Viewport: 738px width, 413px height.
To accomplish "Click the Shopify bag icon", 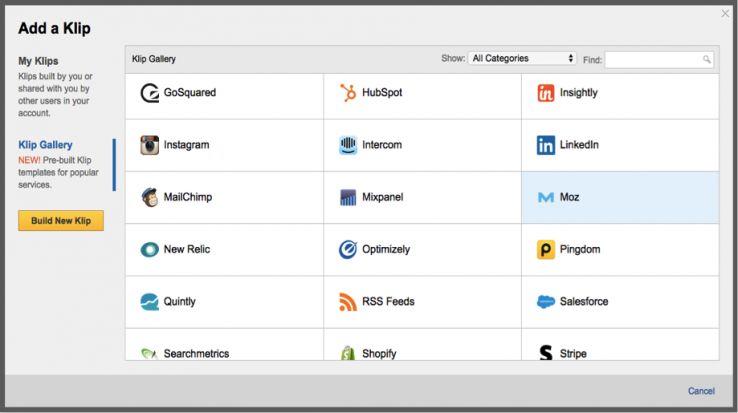I will (x=348, y=353).
